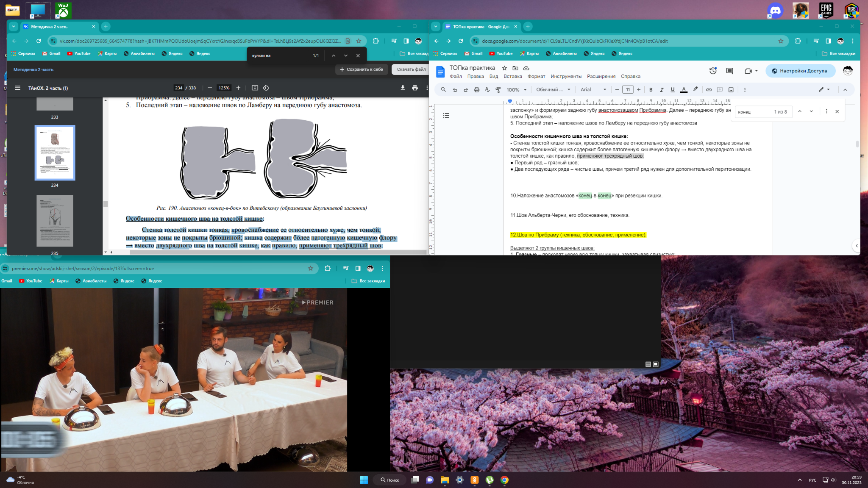This screenshot has width=868, height=488.
Task: Close the PDF find bar
Action: point(358,55)
